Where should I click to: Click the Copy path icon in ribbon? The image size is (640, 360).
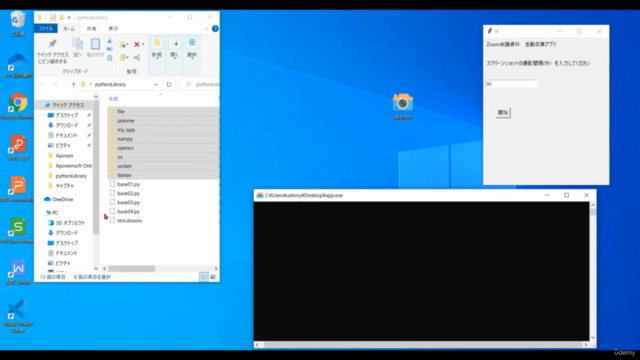coord(109,49)
